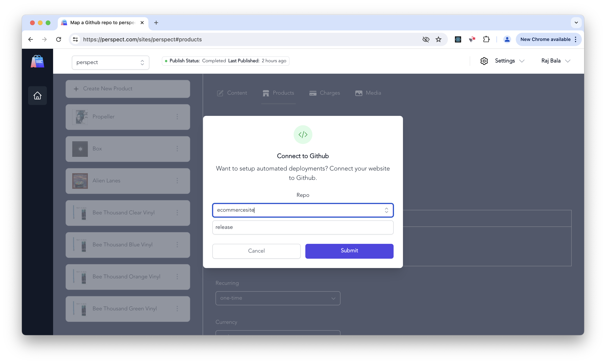The image size is (606, 364).
Task: Open a new browser tab
Action: (x=156, y=23)
